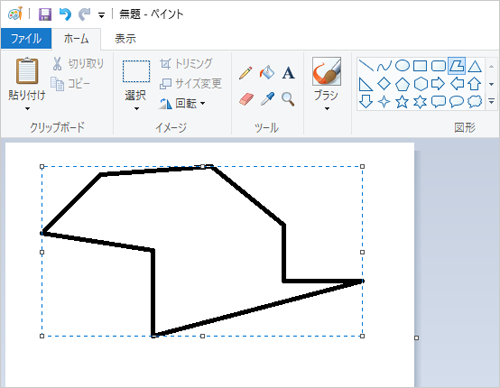Select the Magnifier tool
The height and width of the screenshot is (388, 500).
288,99
